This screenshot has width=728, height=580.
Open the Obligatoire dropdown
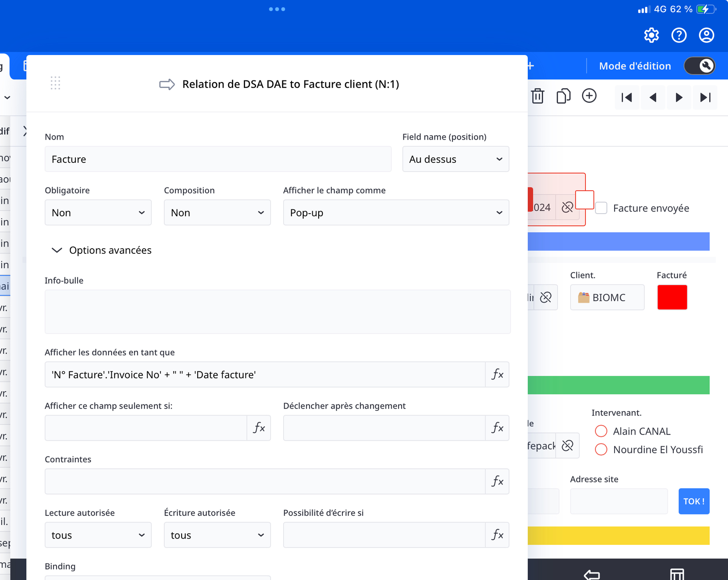tap(98, 213)
